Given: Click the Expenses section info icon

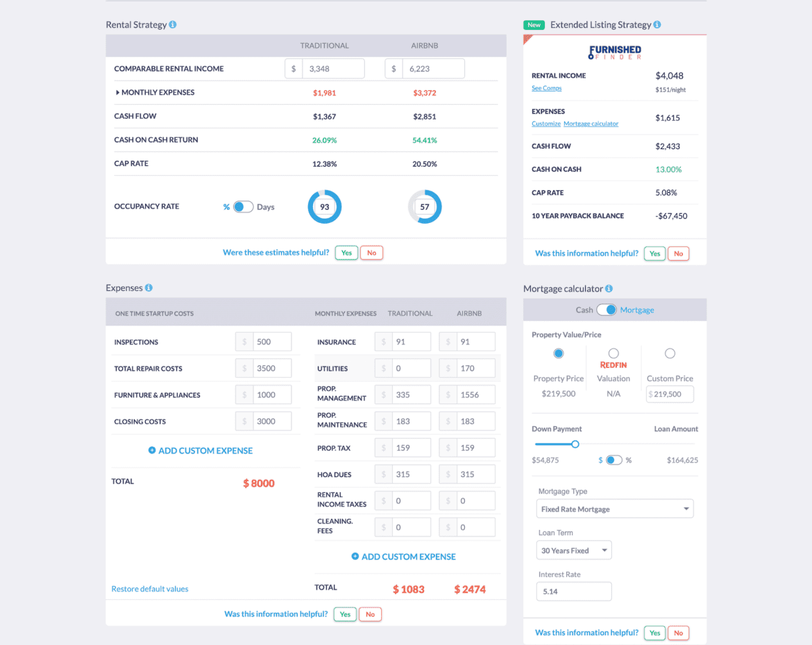Looking at the screenshot, I should click(149, 288).
